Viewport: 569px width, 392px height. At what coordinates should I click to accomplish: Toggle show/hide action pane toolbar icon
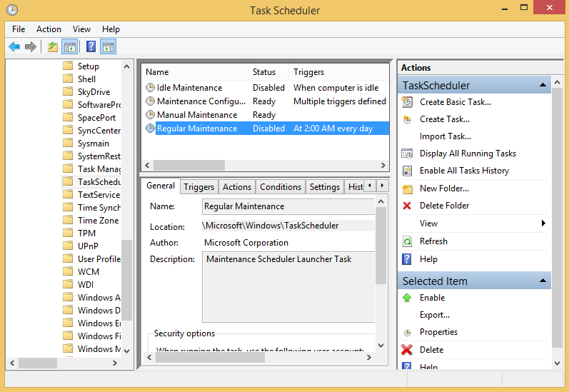click(108, 47)
